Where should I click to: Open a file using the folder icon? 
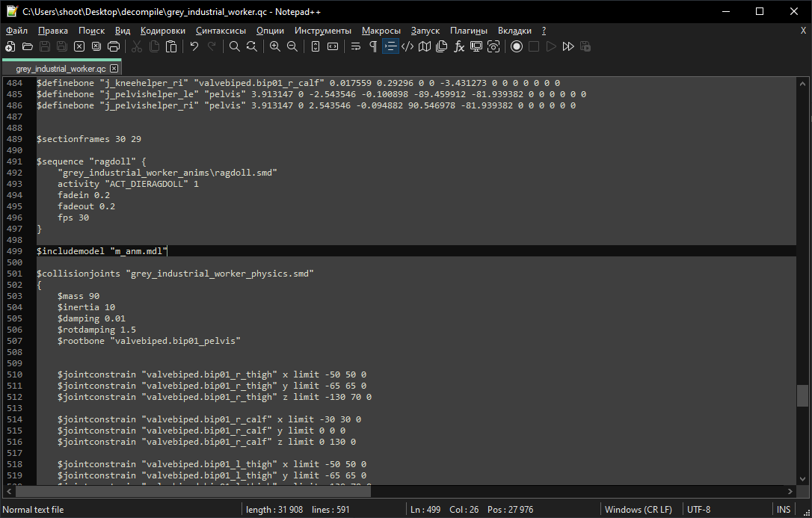tap(28, 46)
